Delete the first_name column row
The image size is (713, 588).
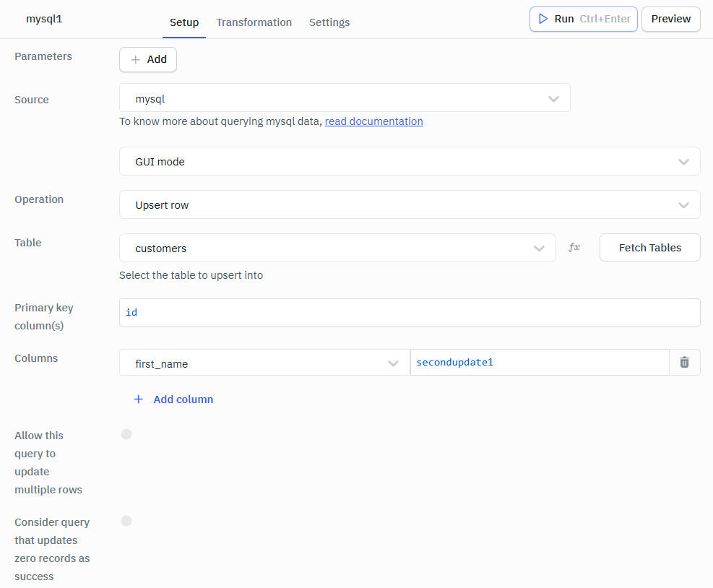point(683,362)
